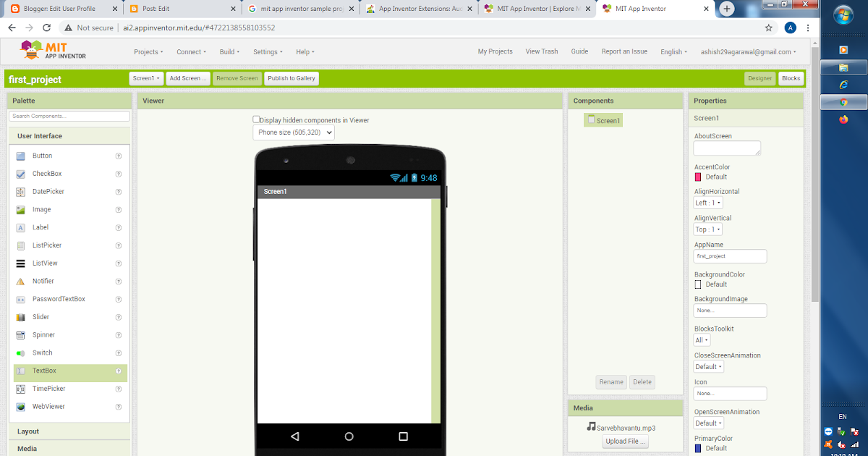Switch to the Blocks editor

tap(790, 78)
